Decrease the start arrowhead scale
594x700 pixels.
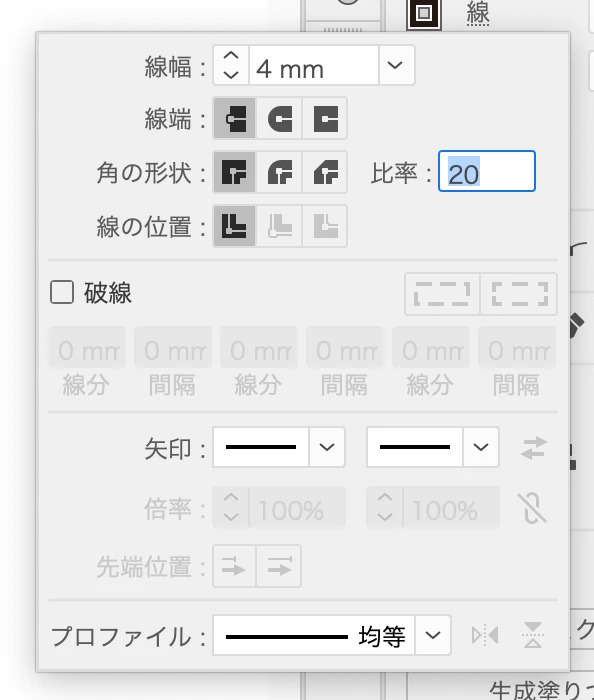pos(231,517)
